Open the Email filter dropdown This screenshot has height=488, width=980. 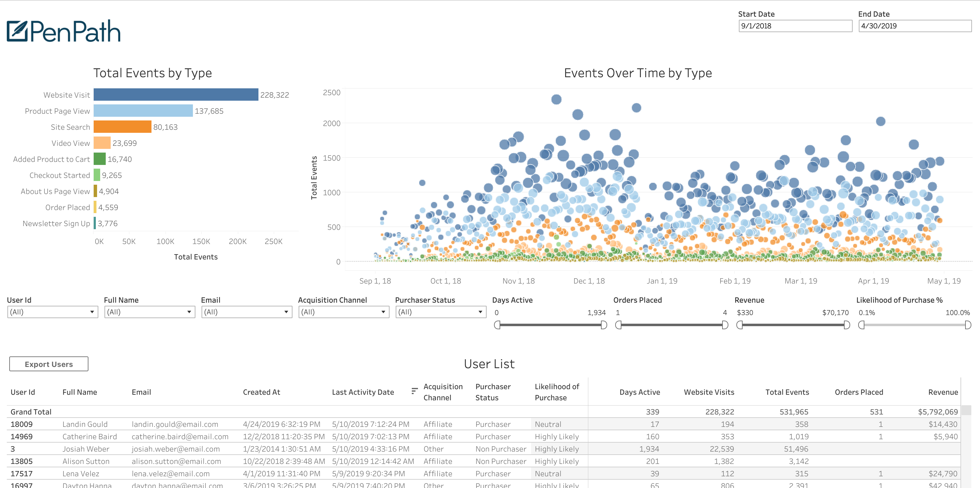(x=246, y=312)
